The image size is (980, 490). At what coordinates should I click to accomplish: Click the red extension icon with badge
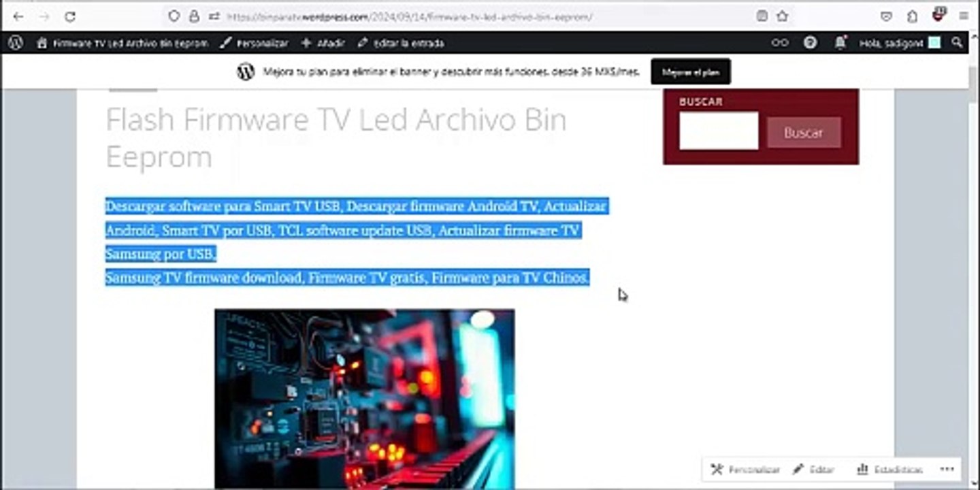939,15
